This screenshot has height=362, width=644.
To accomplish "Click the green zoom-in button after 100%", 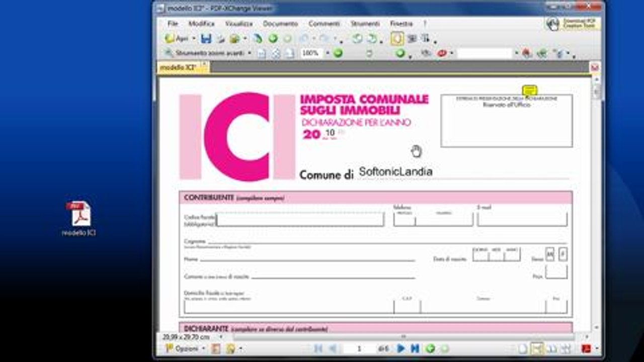I will pyautogui.click(x=338, y=53).
